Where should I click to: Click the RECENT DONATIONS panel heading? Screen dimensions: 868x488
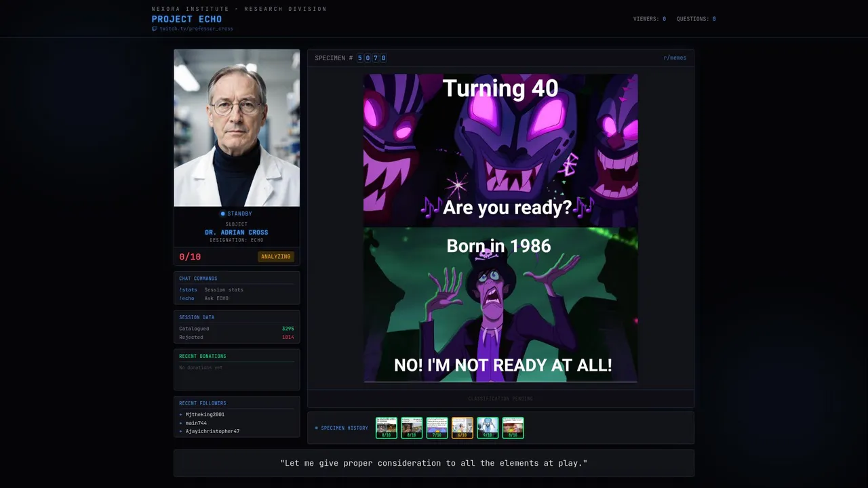(203, 357)
